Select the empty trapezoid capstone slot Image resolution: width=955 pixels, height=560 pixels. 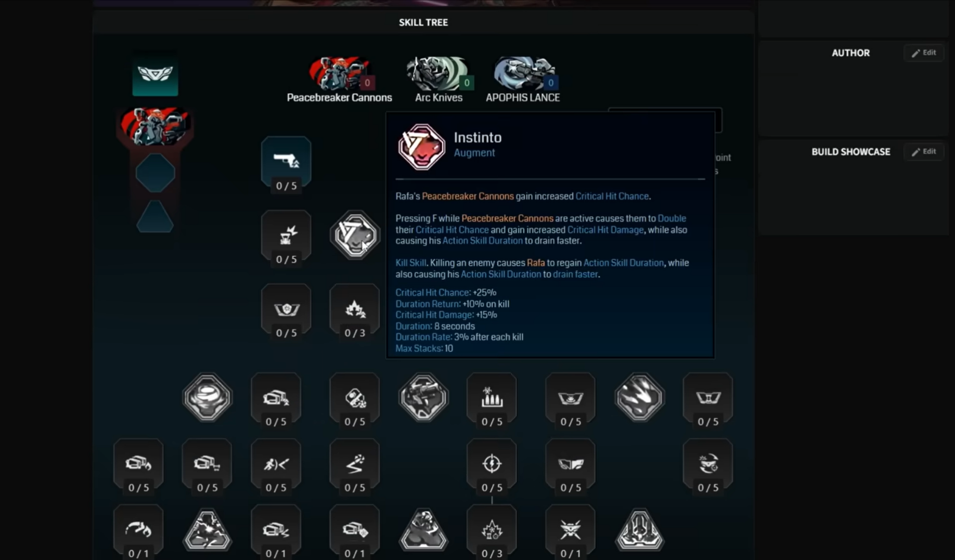click(155, 216)
